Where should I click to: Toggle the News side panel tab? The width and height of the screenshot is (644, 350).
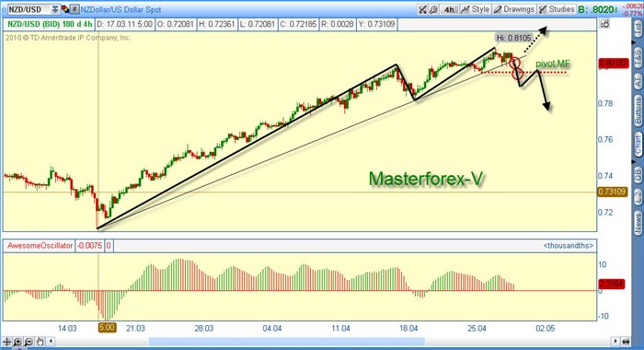[638, 222]
